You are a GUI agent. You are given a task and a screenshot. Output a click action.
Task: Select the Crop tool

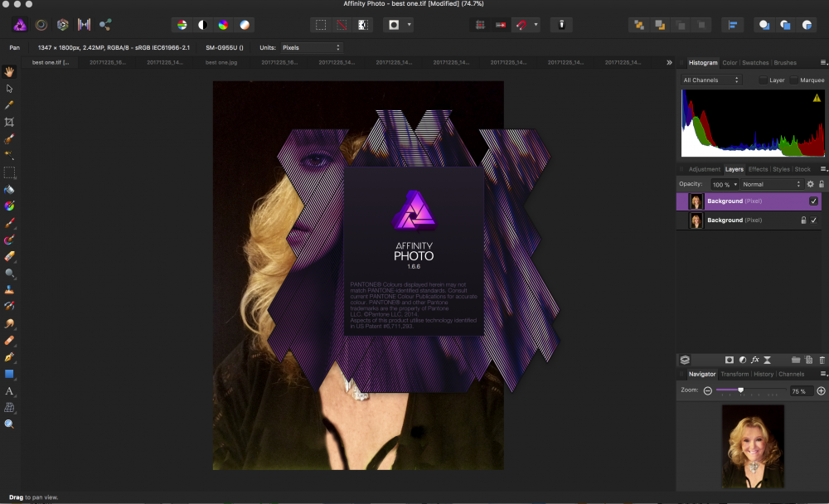pyautogui.click(x=10, y=122)
